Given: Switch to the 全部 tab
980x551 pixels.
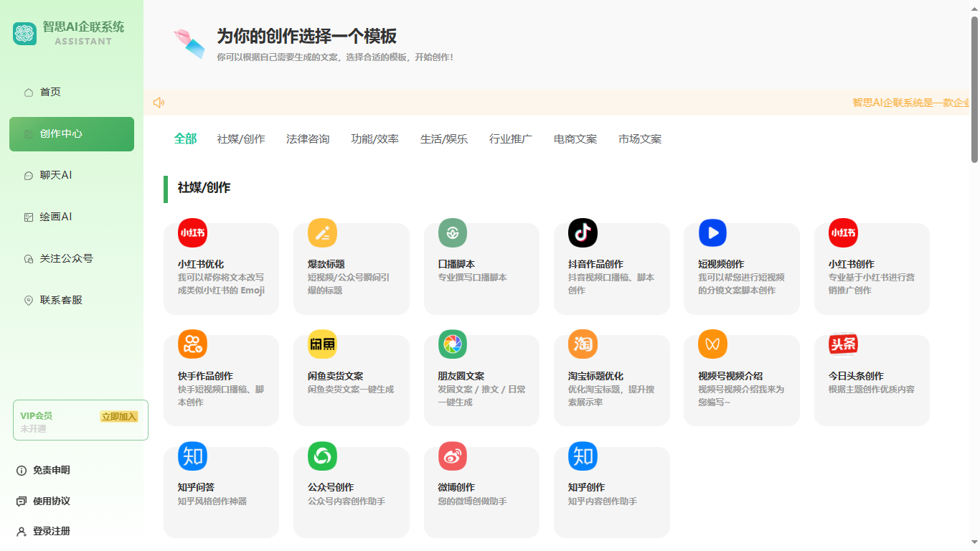Looking at the screenshot, I should click(185, 138).
